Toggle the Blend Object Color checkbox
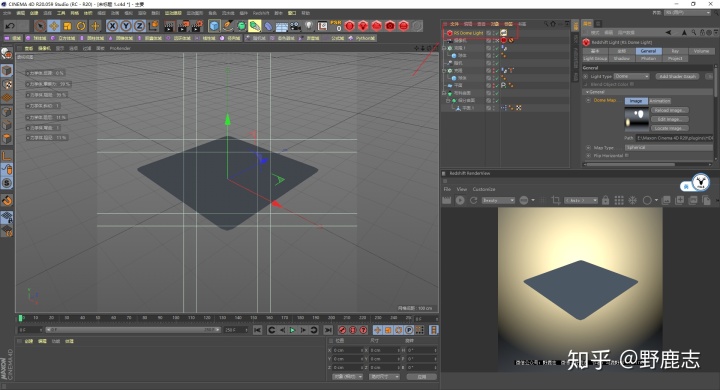Image resolution: width=720 pixels, height=390 pixels. 632,84
